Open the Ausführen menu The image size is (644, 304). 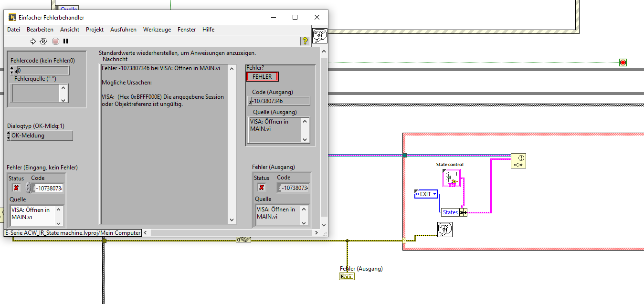point(123,30)
